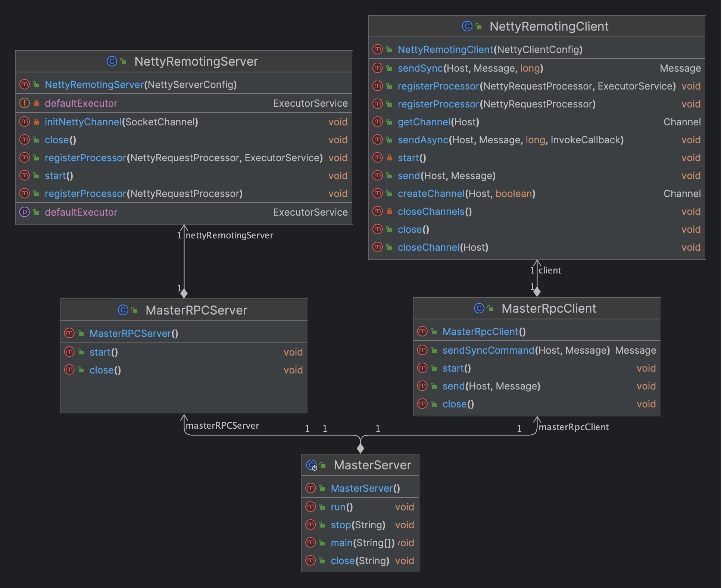Click the MasterRPCServer class icon
721x588 pixels.
[123, 310]
